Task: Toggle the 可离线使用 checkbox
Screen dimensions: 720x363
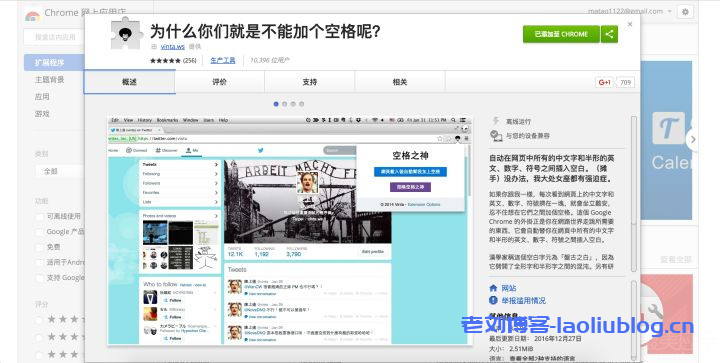Action: pos(40,217)
